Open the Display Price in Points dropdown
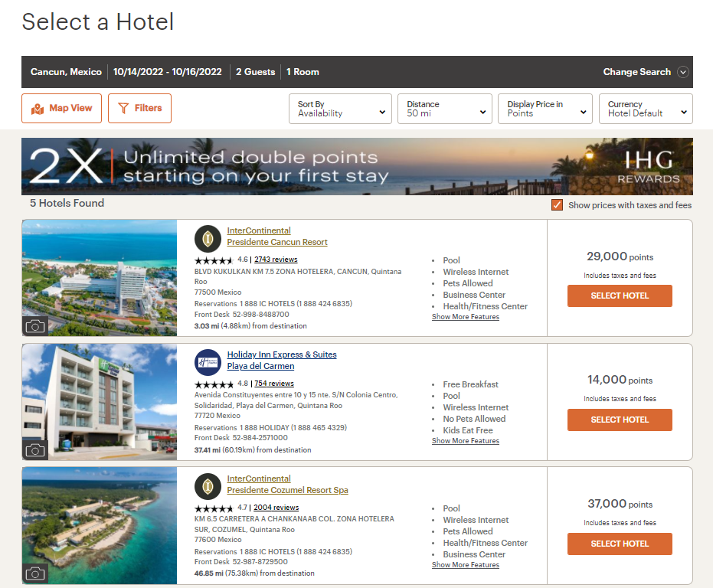The height and width of the screenshot is (588, 713). 545,109
